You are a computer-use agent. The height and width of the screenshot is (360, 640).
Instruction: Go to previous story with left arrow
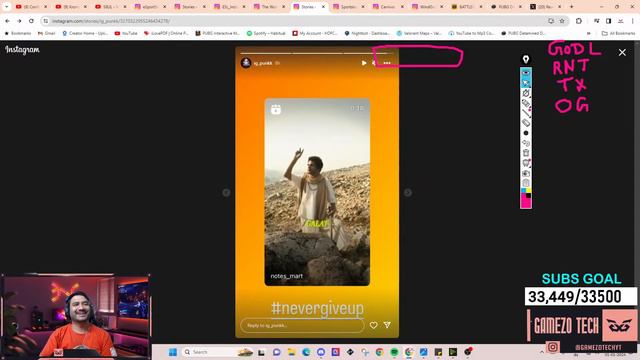click(226, 193)
